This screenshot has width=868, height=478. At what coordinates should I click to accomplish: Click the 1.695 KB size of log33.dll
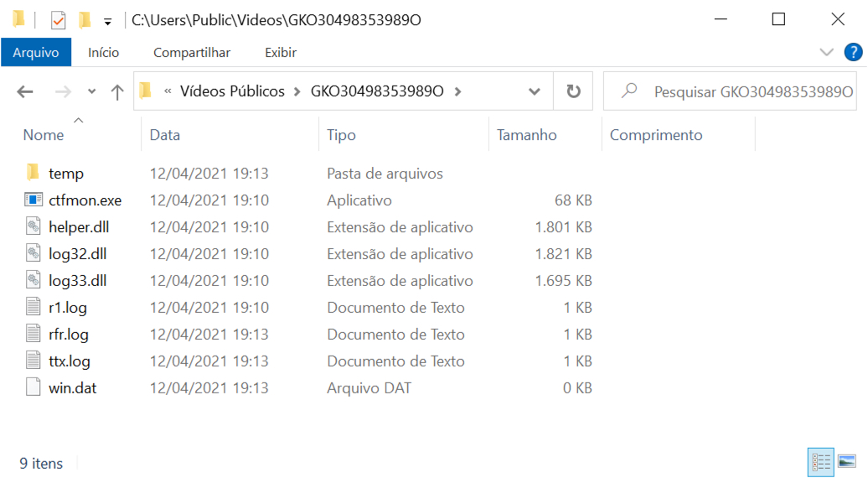coord(564,280)
